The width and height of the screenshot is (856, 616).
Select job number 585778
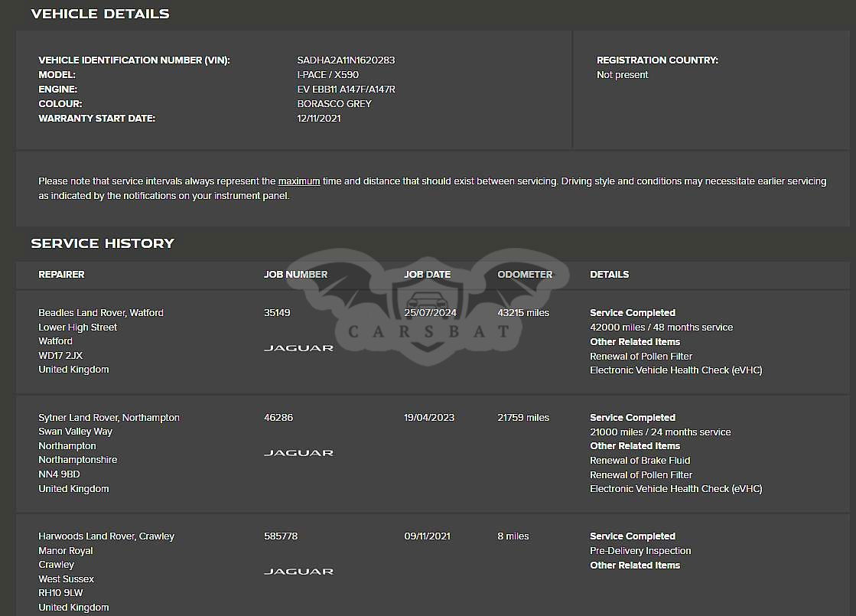(281, 536)
